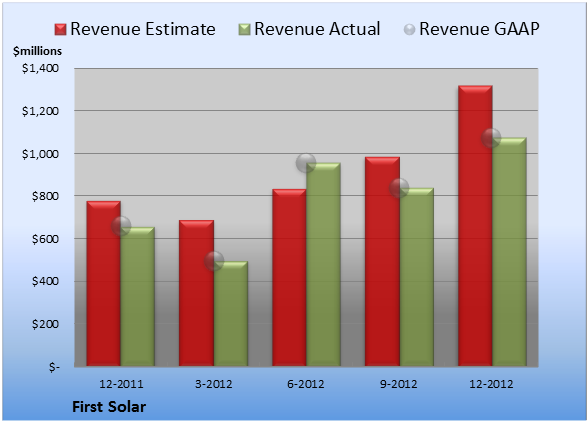Select the green actual bar for 12-2012
The image size is (588, 422).
pos(509,252)
